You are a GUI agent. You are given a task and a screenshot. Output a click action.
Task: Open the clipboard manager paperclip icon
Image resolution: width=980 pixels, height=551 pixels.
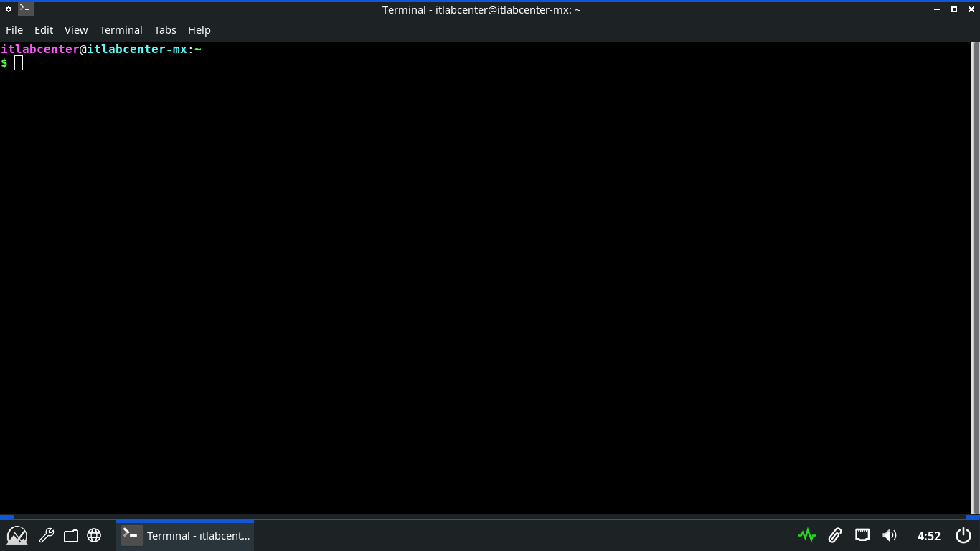834,535
